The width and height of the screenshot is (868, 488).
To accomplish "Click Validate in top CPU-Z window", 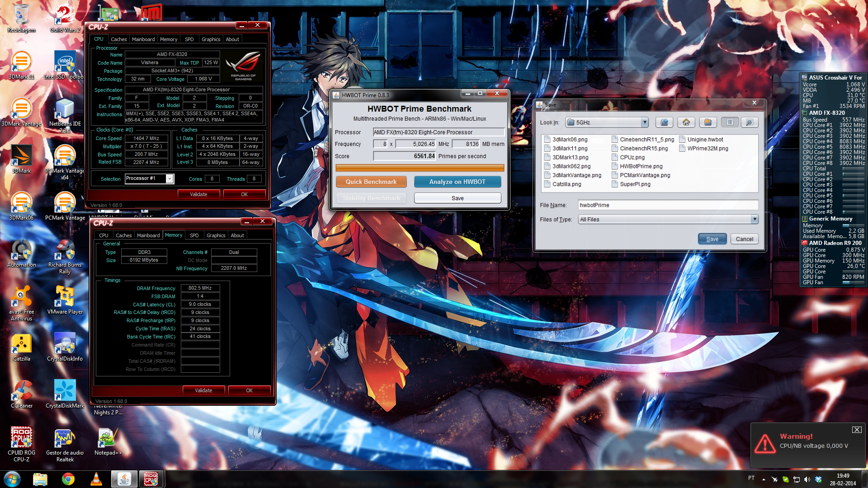I will [198, 194].
